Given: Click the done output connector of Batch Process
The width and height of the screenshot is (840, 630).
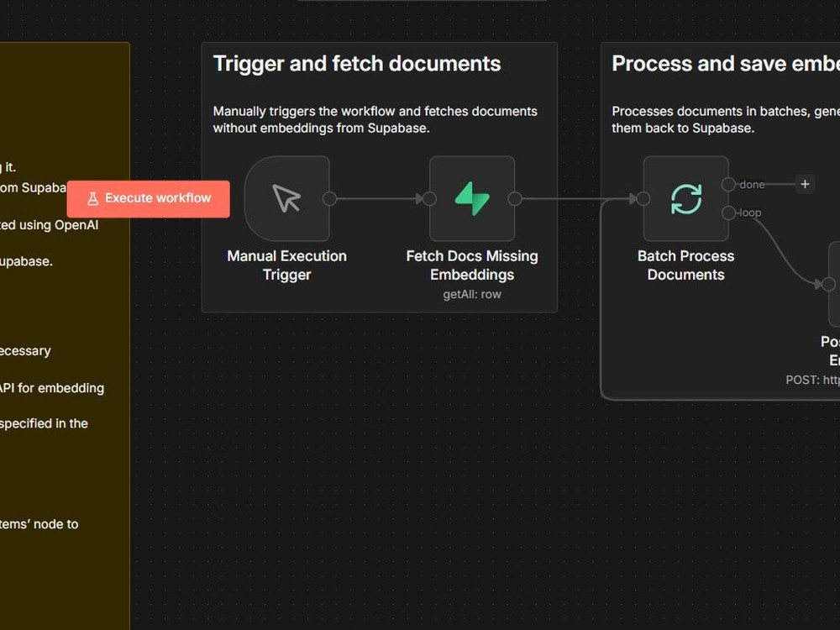Looking at the screenshot, I should (x=728, y=184).
